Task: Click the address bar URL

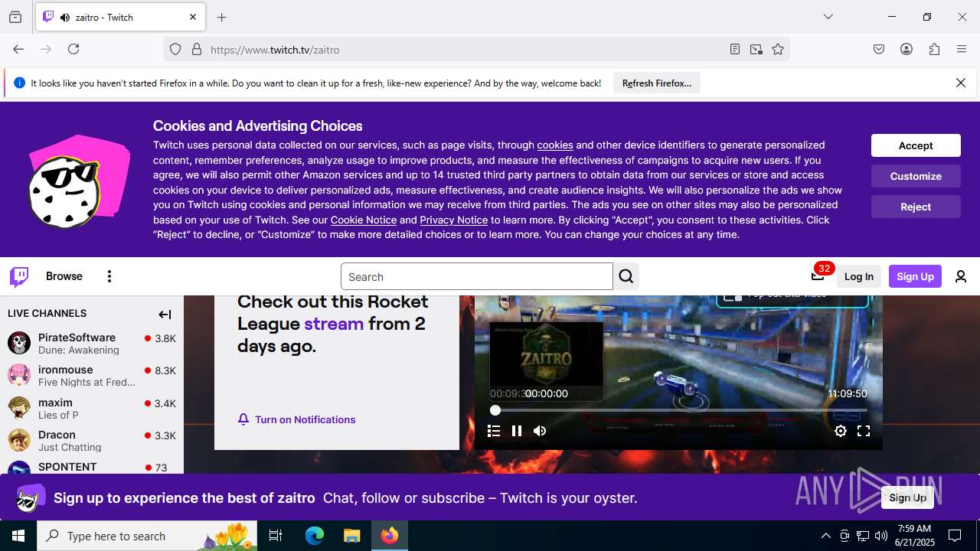Action: coord(275,50)
